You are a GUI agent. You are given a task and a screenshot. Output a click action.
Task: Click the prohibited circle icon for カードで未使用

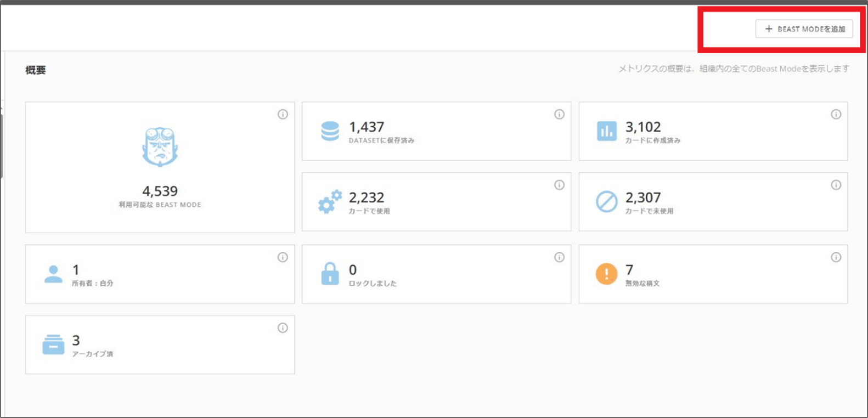click(606, 202)
